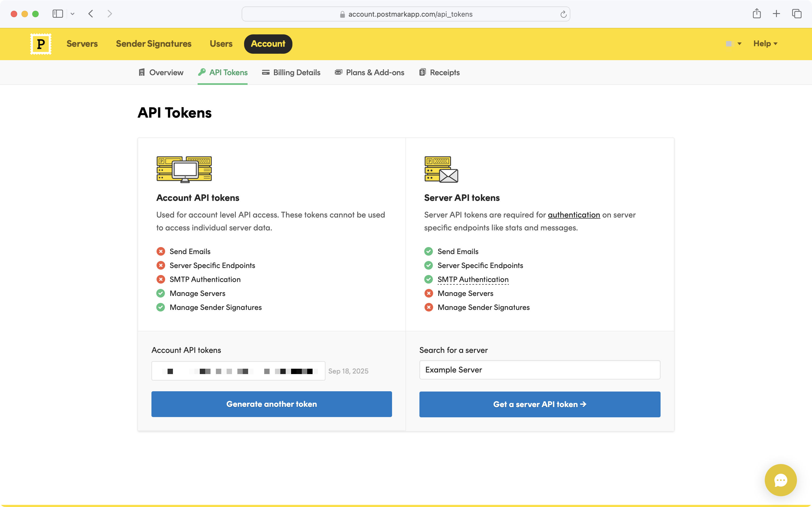Image resolution: width=812 pixels, height=507 pixels.
Task: Go to the Servers menu
Action: (82, 44)
